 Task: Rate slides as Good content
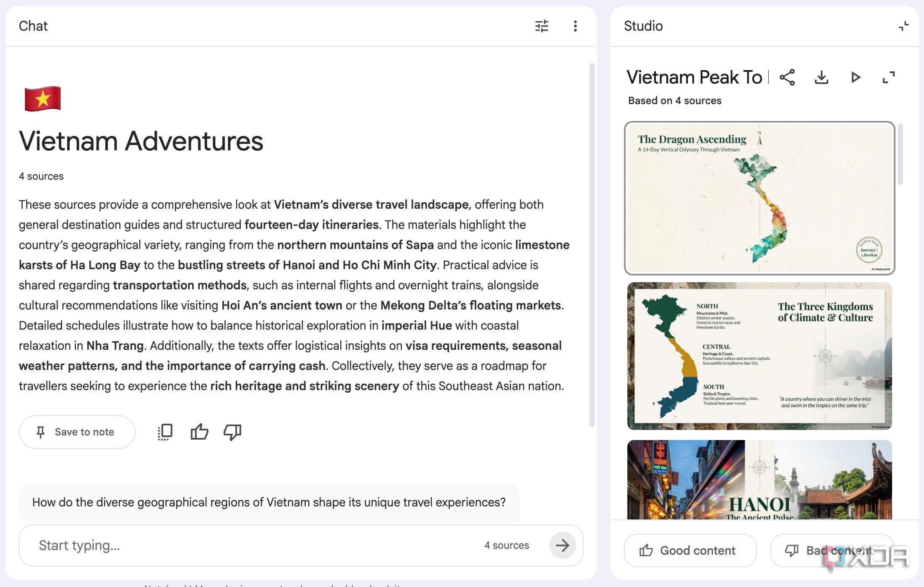click(690, 550)
